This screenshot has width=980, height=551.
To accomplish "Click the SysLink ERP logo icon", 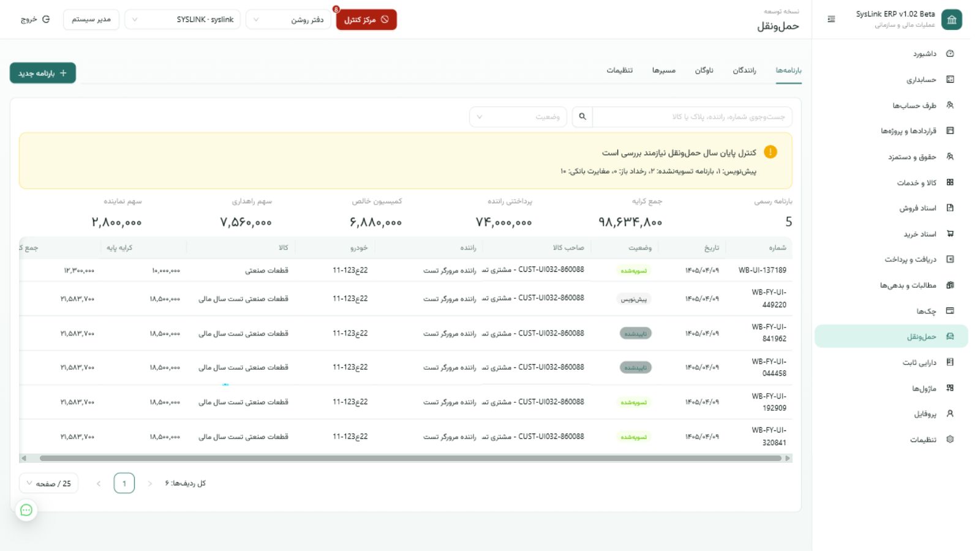I will tap(952, 20).
